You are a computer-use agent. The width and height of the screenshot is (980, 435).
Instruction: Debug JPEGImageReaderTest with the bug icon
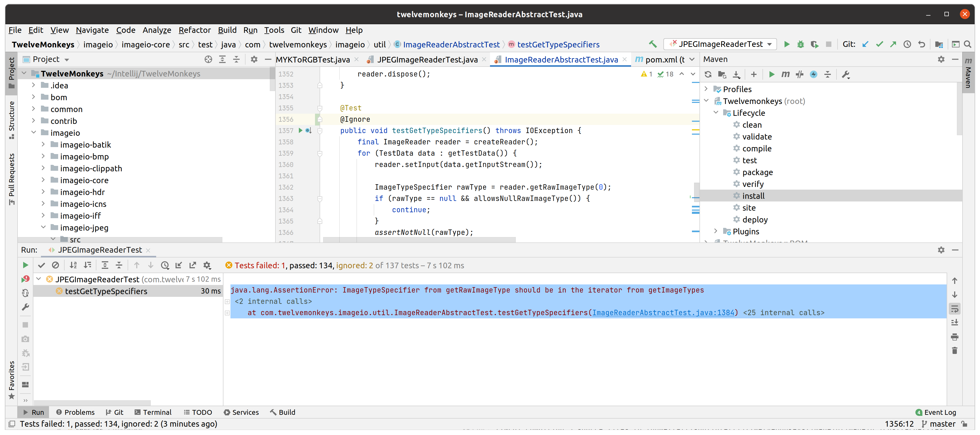[x=801, y=44]
